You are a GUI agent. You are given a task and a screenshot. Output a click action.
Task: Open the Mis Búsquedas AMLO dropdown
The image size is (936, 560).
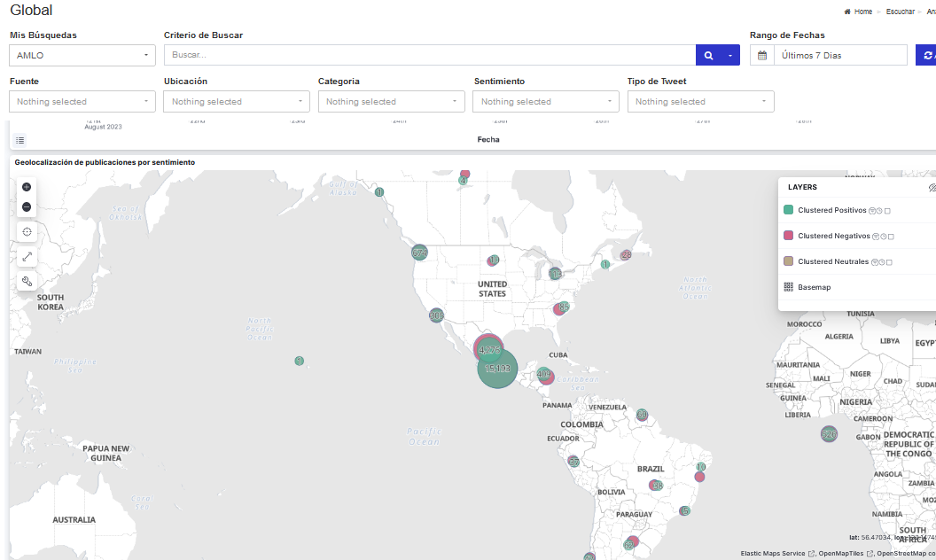click(82, 56)
